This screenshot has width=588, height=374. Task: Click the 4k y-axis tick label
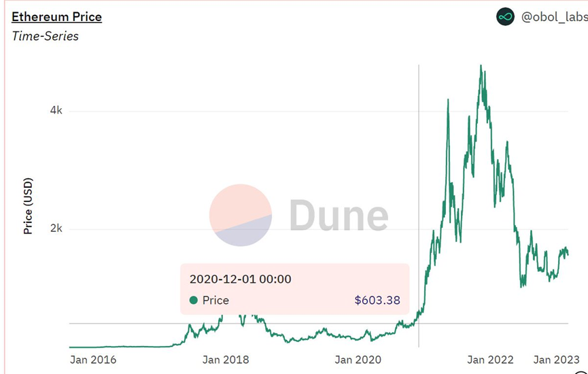click(x=56, y=111)
